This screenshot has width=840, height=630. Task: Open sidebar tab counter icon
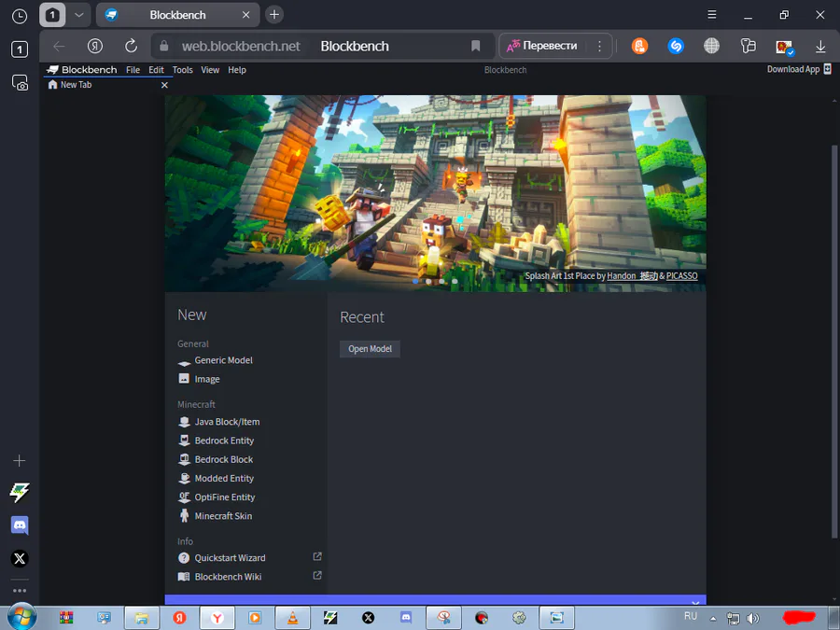coord(20,49)
